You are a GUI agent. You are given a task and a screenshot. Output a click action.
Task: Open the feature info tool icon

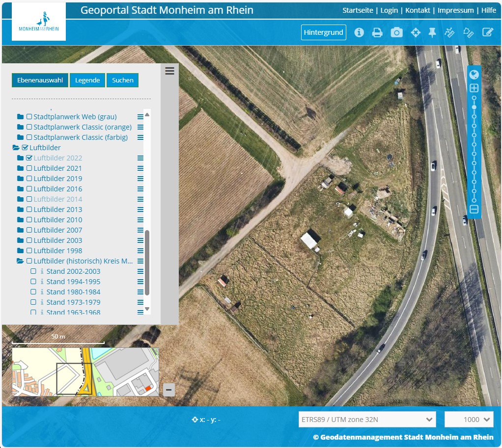(359, 32)
